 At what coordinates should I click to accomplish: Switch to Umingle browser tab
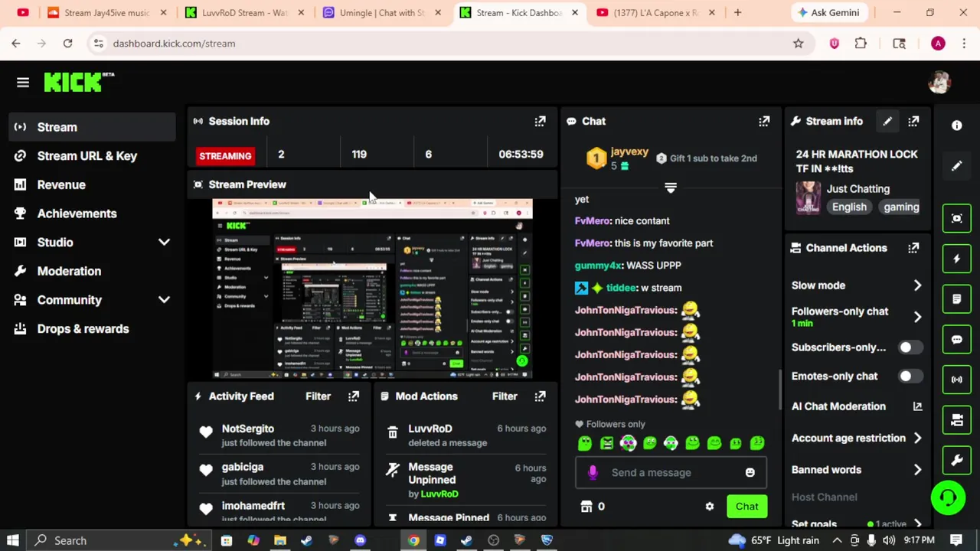click(x=382, y=12)
